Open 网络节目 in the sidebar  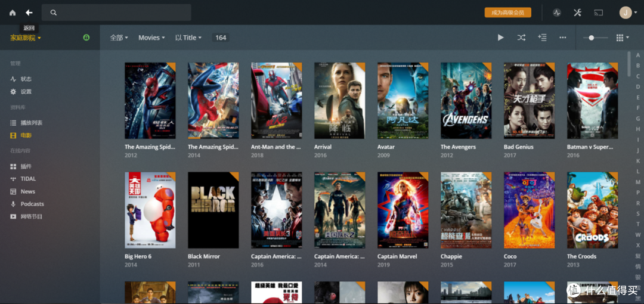pyautogui.click(x=31, y=216)
